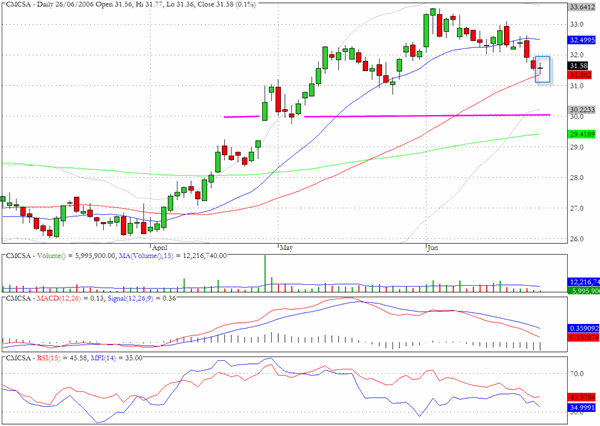Click the red 31.362 moving average label
Viewport: 600px width, 426px height.
click(x=580, y=75)
